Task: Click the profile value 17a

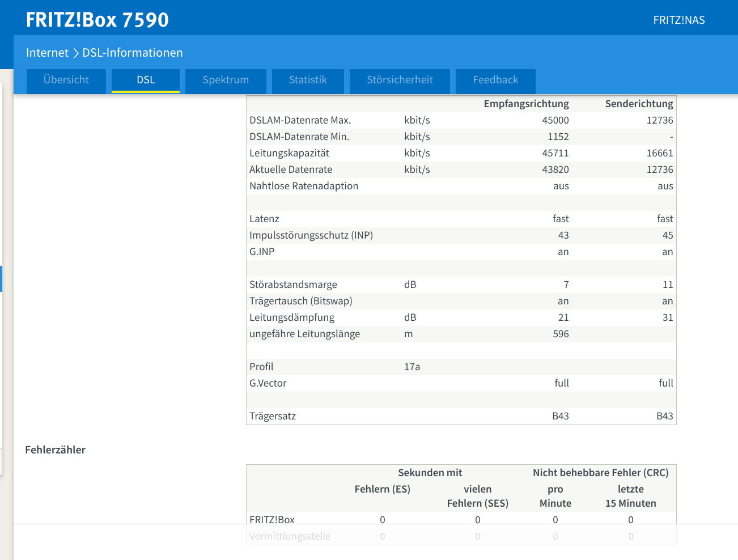Action: (412, 367)
